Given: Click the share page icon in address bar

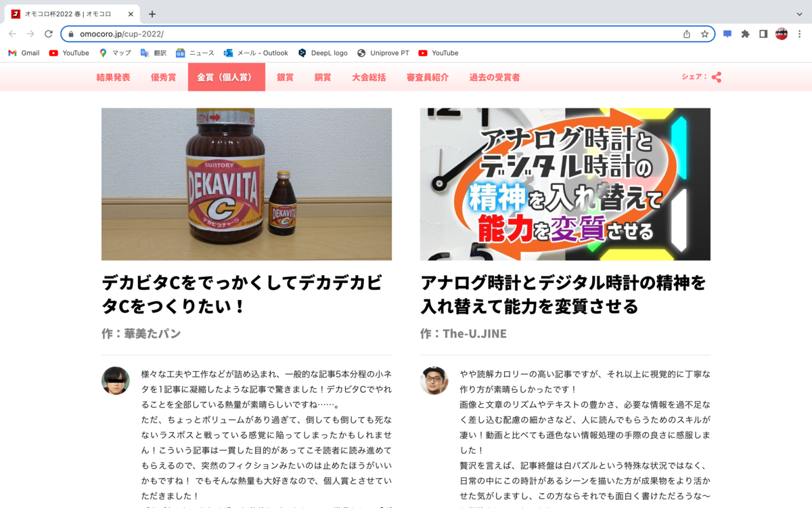Looking at the screenshot, I should pos(687,34).
